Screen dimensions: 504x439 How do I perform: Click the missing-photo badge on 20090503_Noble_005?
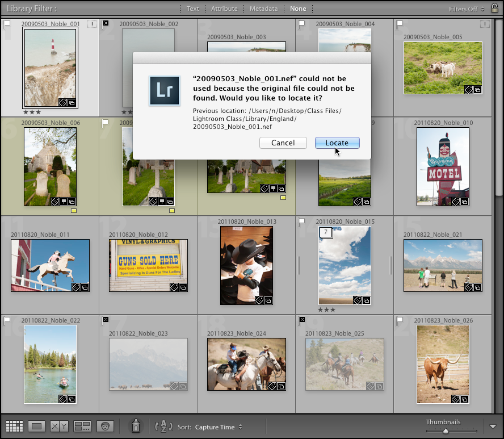click(485, 23)
